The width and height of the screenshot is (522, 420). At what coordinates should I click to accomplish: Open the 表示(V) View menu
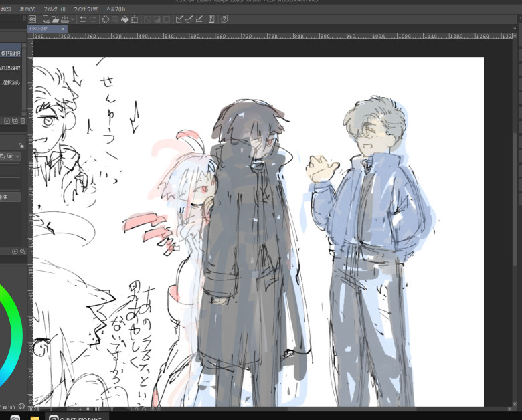click(x=27, y=9)
